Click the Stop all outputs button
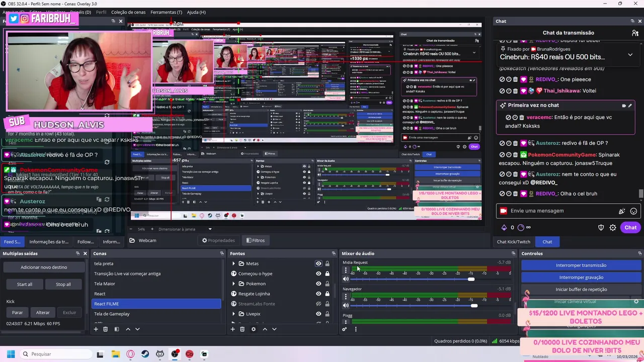The image size is (644, 362). tap(63, 285)
